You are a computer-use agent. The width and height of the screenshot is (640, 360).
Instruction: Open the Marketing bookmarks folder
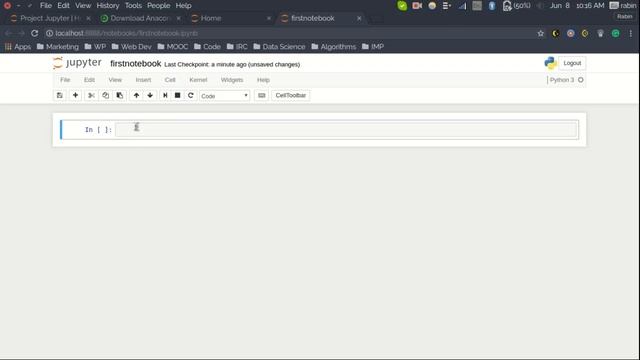click(x=58, y=47)
